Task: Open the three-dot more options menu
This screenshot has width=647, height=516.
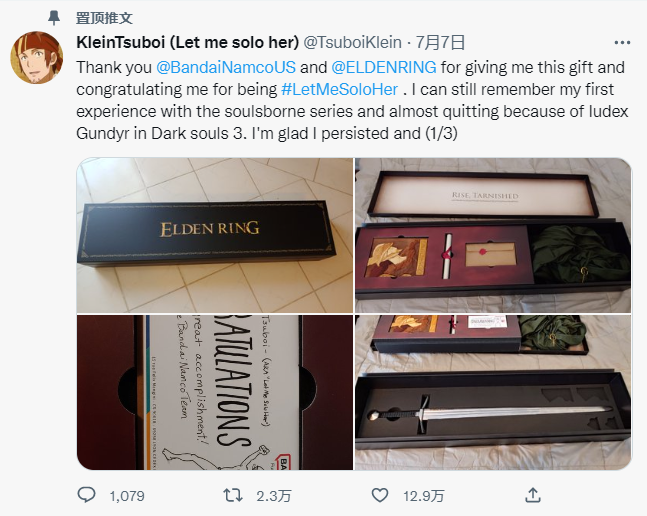Action: coord(622,42)
